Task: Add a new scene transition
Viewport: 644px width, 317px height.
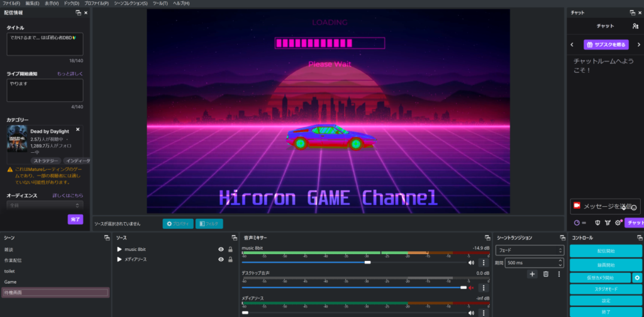Action: coord(532,274)
